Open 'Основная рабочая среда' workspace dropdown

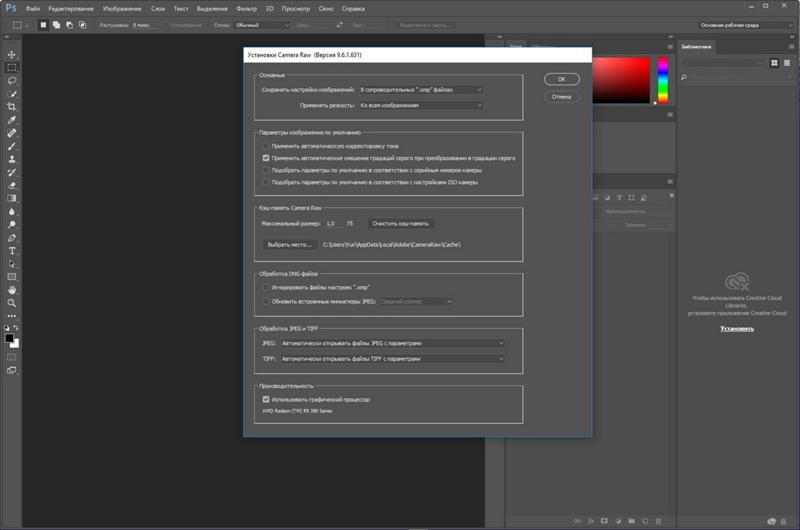coord(745,25)
